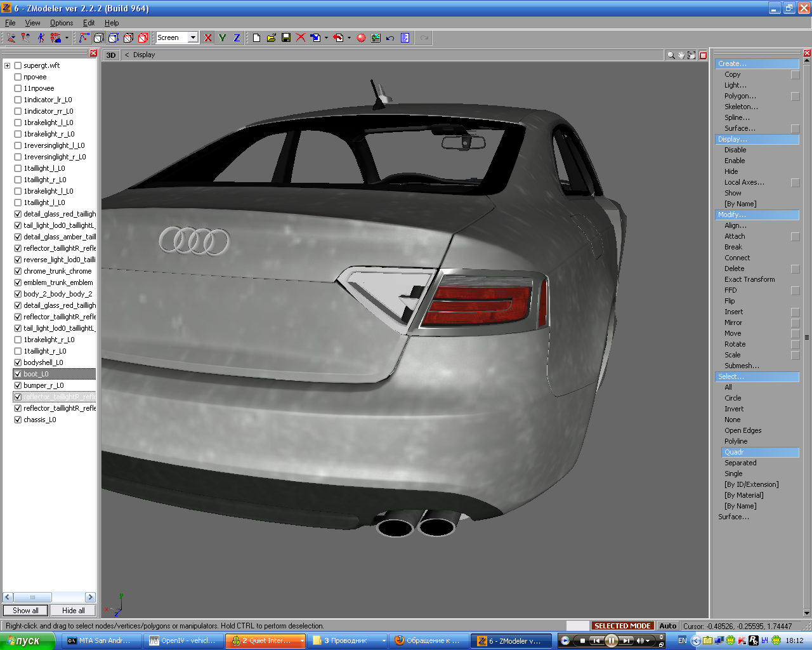Image resolution: width=812 pixels, height=650 pixels.
Task: Click the Undo arrow in toolbar
Action: click(390, 38)
